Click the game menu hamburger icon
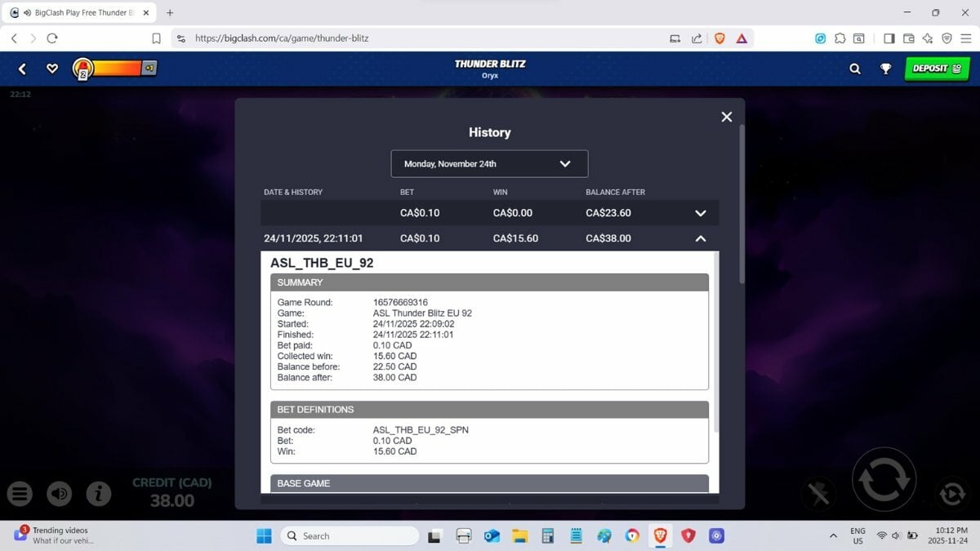This screenshot has height=551, width=980. coord(20,493)
